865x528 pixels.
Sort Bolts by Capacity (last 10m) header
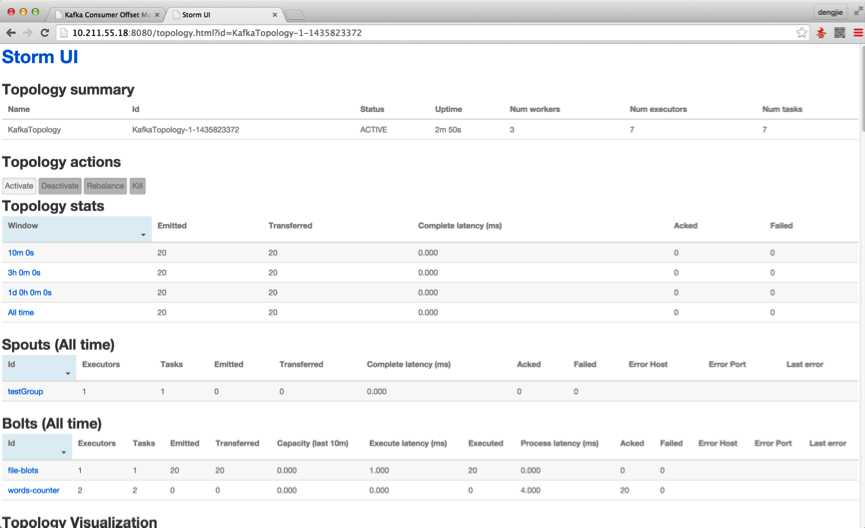[313, 443]
